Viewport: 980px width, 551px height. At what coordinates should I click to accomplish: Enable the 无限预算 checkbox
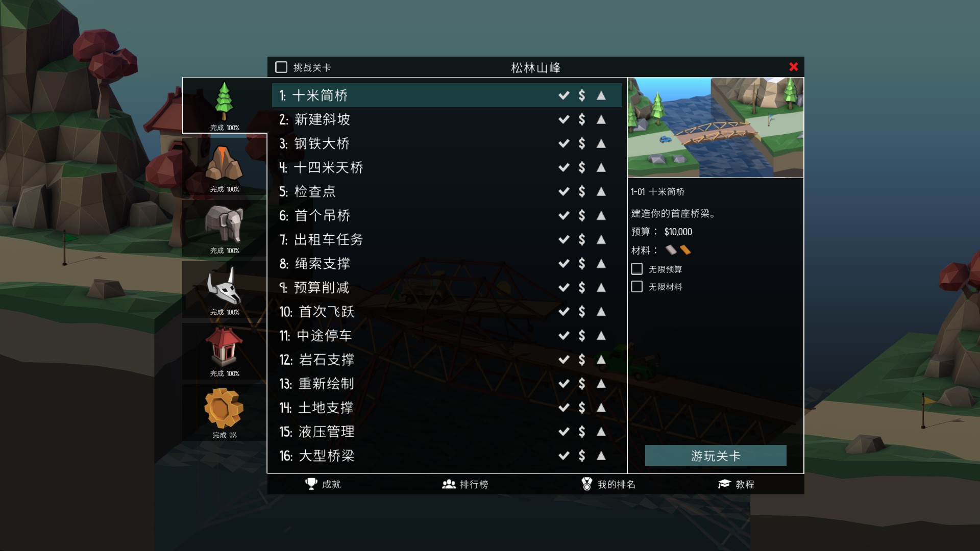point(637,269)
